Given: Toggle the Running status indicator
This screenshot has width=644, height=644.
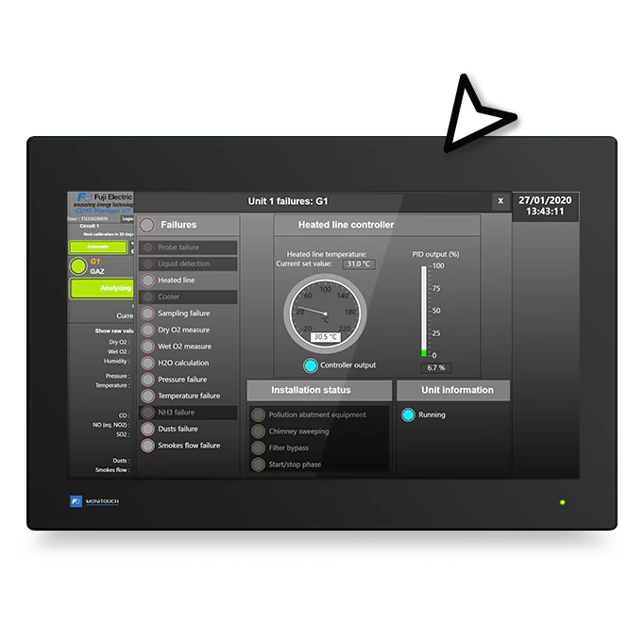Looking at the screenshot, I should coord(408,415).
